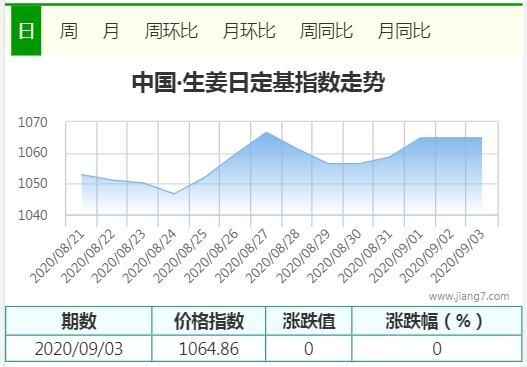The width and height of the screenshot is (527, 367).
Task: Click the 2020/09/03 table cell
Action: pyautogui.click(x=79, y=349)
